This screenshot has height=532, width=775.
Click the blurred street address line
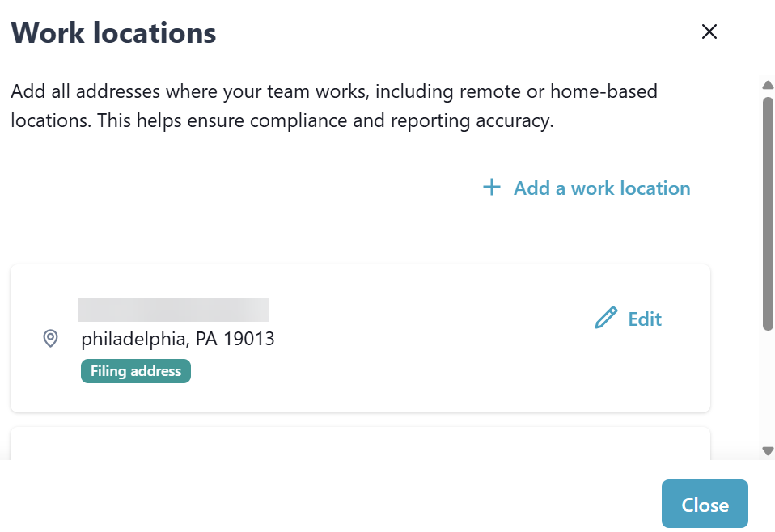173,310
